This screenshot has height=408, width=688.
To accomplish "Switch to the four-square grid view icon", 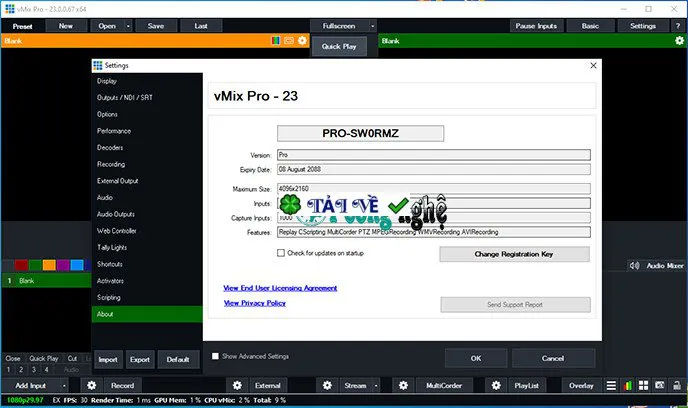I will click(x=644, y=385).
